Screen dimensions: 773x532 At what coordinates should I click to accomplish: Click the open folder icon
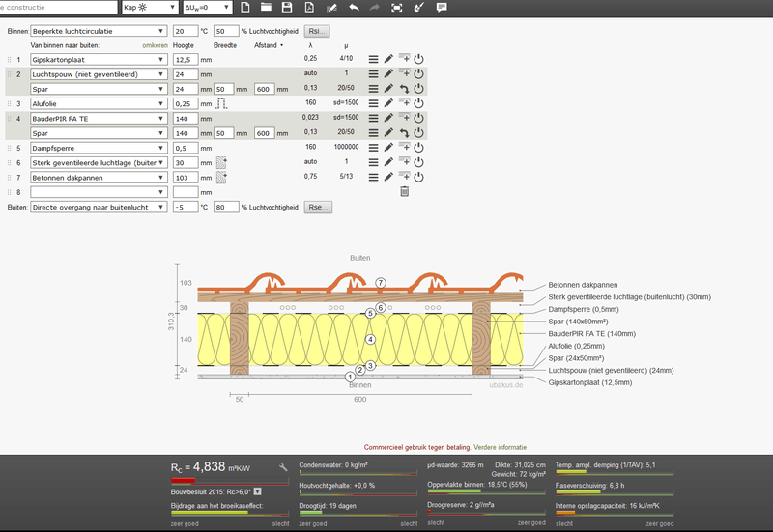coord(265,7)
